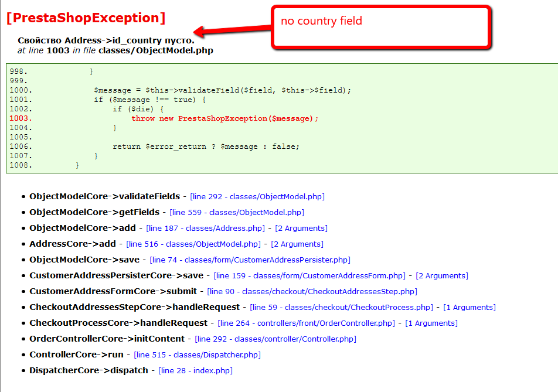
Task: Show 2 Arguments for AddressCore->add
Action: (297, 244)
